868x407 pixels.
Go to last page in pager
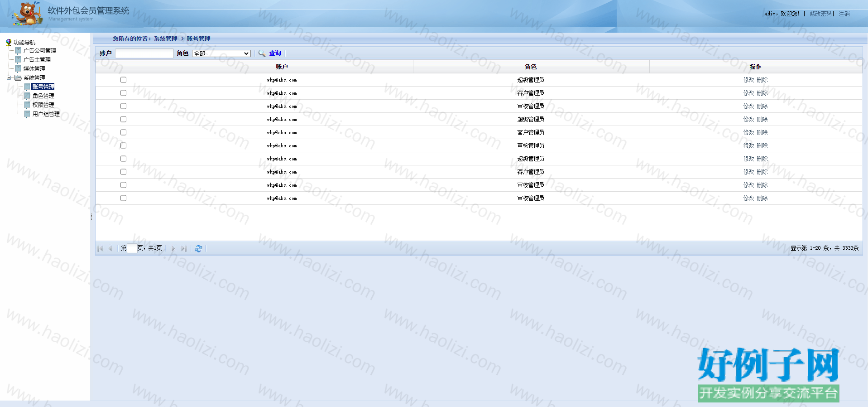point(183,248)
